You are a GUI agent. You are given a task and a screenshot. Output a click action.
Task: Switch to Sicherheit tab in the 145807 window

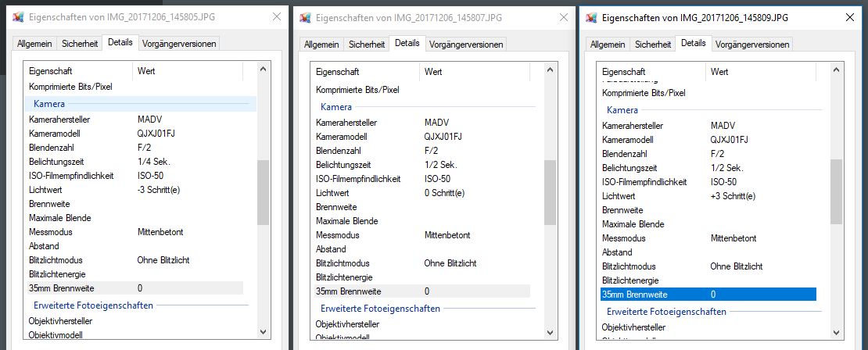pos(366,45)
